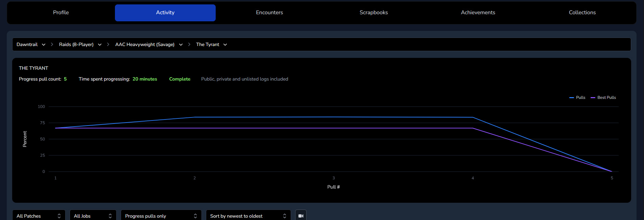Expand the AAC Heavyweight (Savage) dropdown
Image resolution: width=644 pixels, height=220 pixels.
(x=149, y=44)
